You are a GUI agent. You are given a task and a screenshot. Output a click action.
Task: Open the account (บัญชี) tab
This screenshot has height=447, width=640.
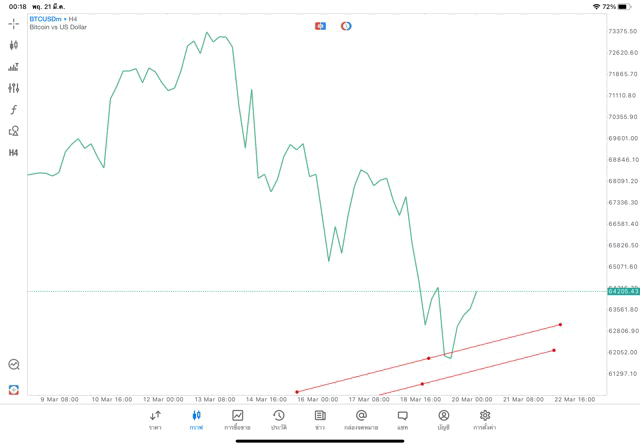click(x=443, y=419)
